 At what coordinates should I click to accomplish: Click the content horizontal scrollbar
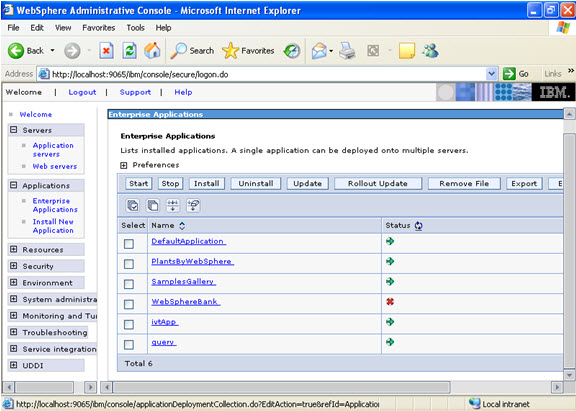click(x=282, y=387)
